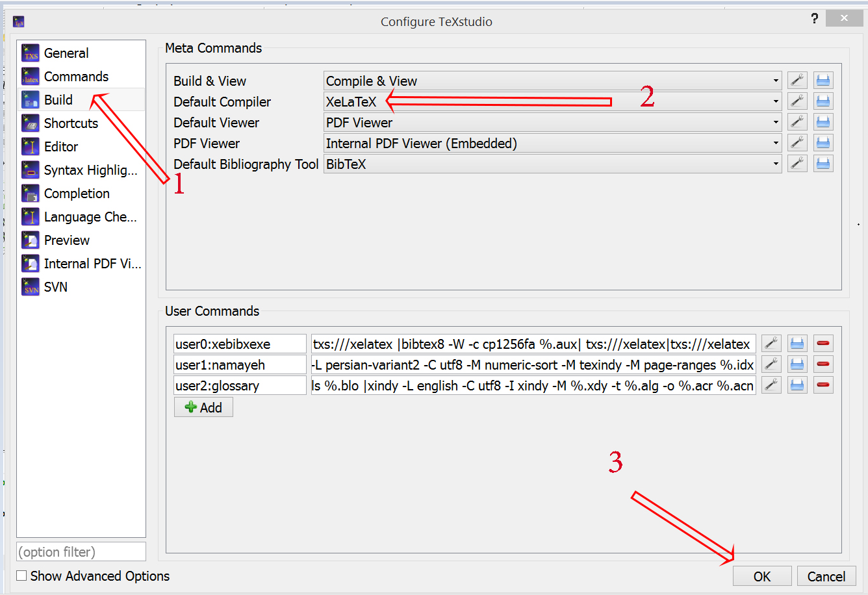Screen dimensions: 868x595
Task: Open the Internal PDF Viewer settings page
Action: click(x=81, y=264)
